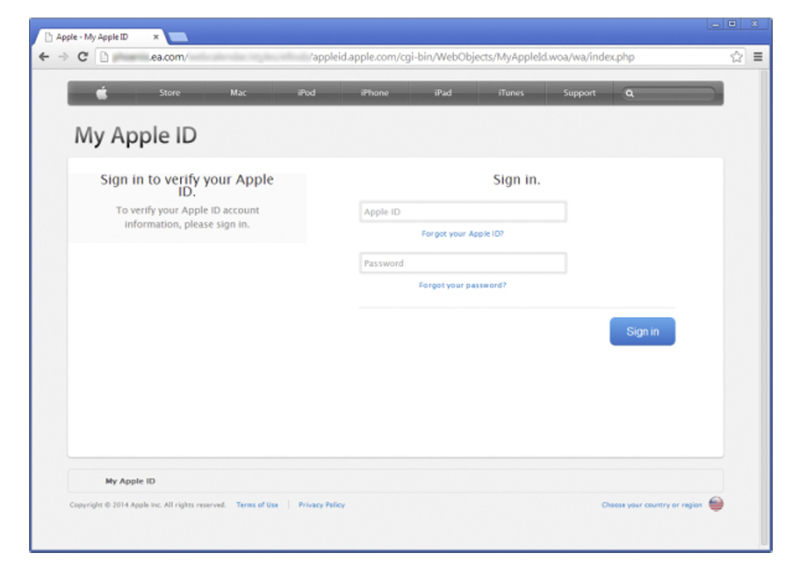Click the My Apple ID page heading
Viewport: 800px width, 575px height.
135,136
